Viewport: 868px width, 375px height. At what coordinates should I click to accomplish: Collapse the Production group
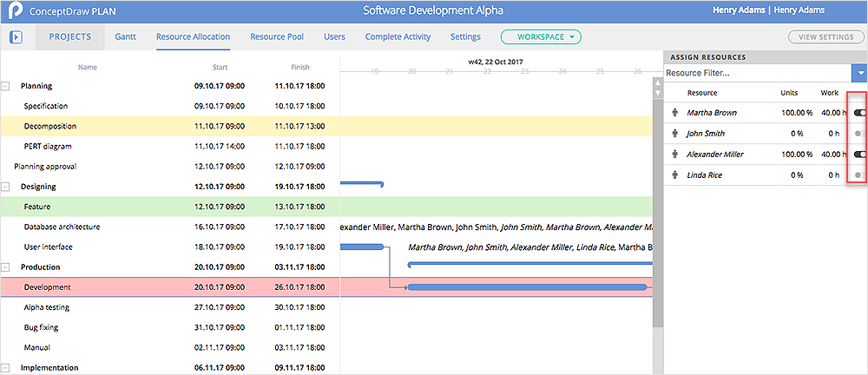5,267
